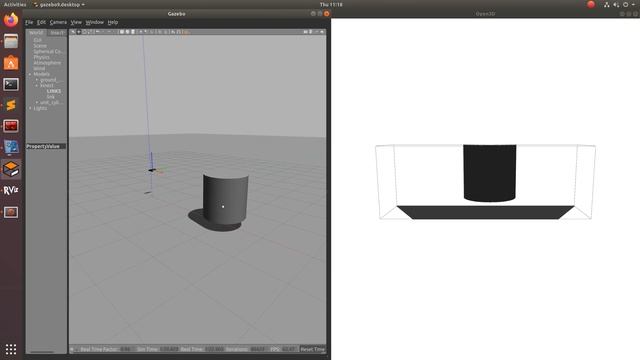The height and width of the screenshot is (360, 640).
Task: Add a directional light from Gazebo toolbar
Action: 151,32
